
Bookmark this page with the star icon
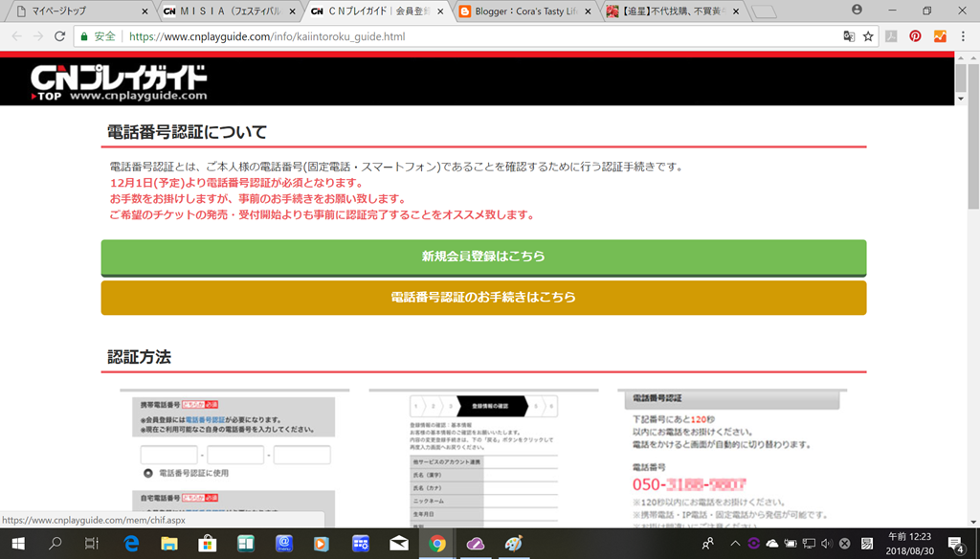868,36
